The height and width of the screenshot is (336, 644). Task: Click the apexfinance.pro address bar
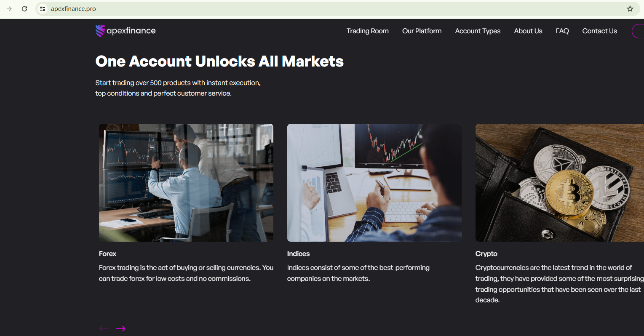pos(337,9)
